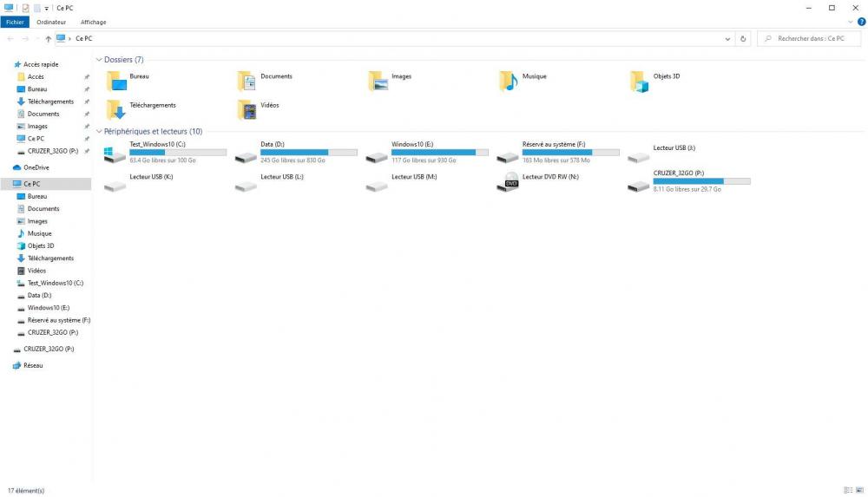
Task: Click the Data (D:) capacity bar
Action: (x=309, y=152)
